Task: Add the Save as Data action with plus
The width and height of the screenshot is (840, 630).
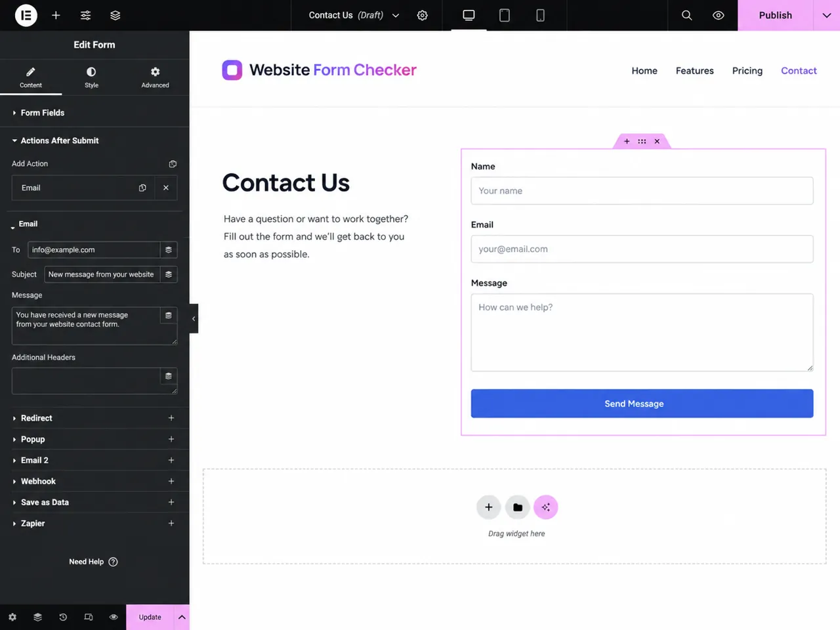Action: click(x=171, y=502)
